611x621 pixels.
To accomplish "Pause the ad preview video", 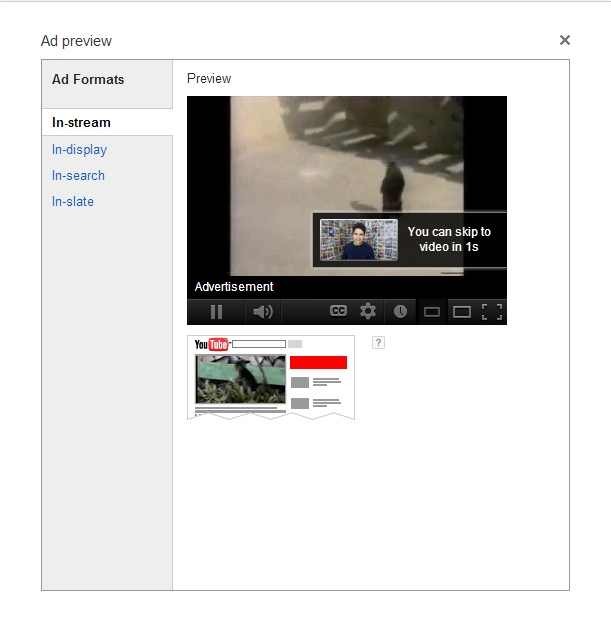I will (x=216, y=312).
